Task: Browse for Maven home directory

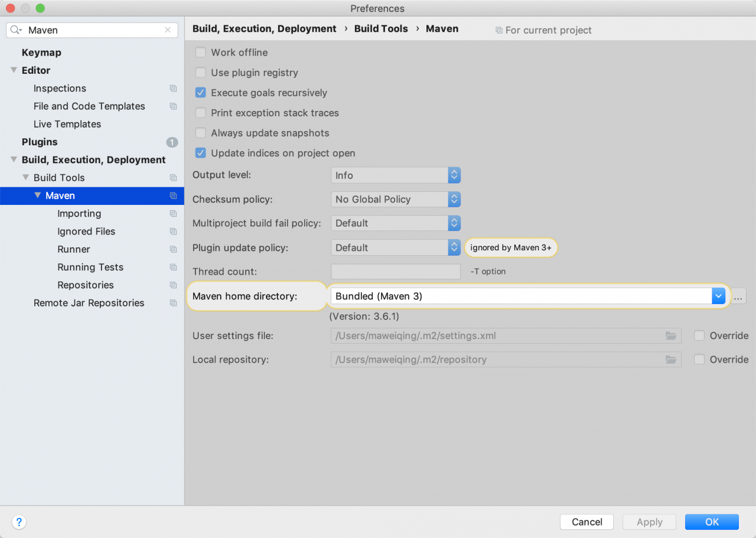Action: click(x=738, y=296)
